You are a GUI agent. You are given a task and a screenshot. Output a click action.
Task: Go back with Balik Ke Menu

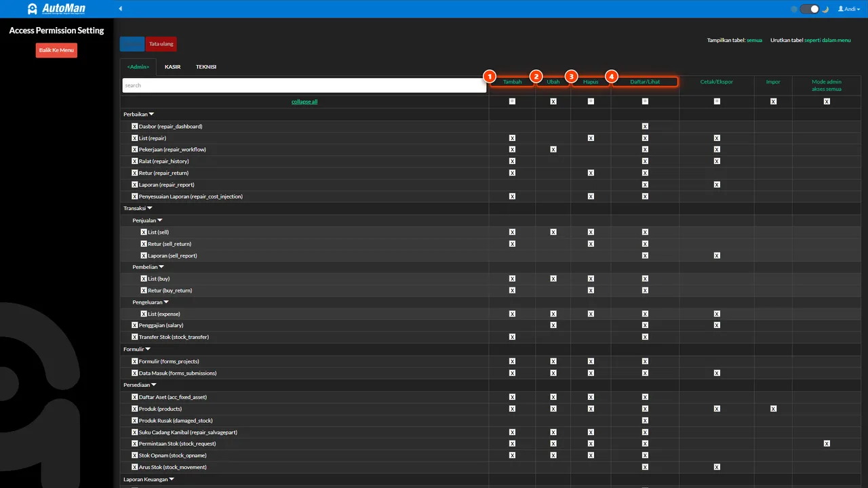56,50
